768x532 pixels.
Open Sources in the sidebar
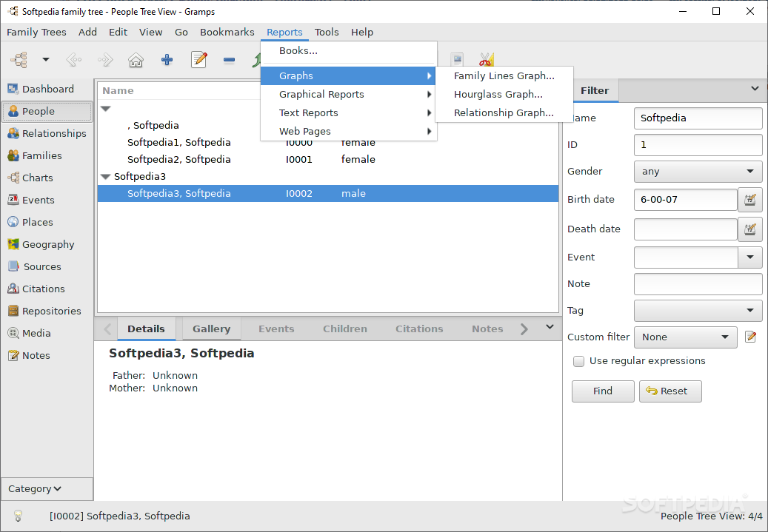(x=47, y=266)
